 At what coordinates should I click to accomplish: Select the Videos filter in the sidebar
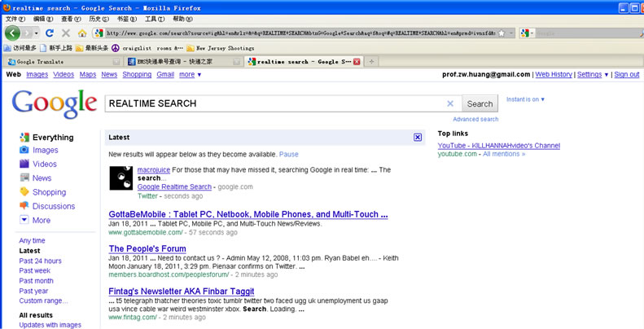point(45,164)
